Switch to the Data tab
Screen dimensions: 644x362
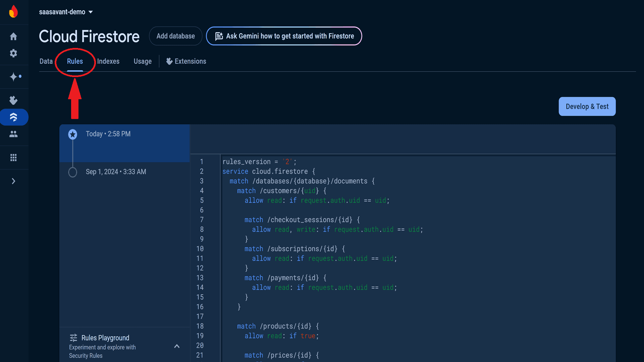click(x=46, y=61)
